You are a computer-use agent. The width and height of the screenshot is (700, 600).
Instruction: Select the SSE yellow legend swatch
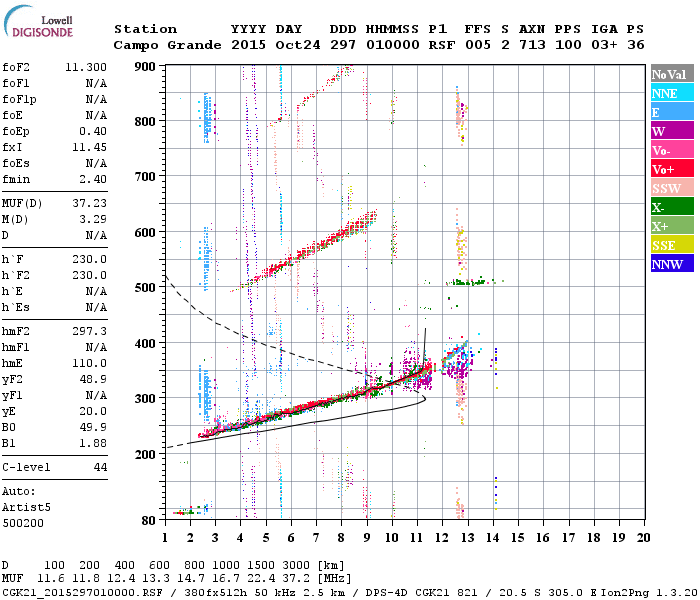(672, 245)
